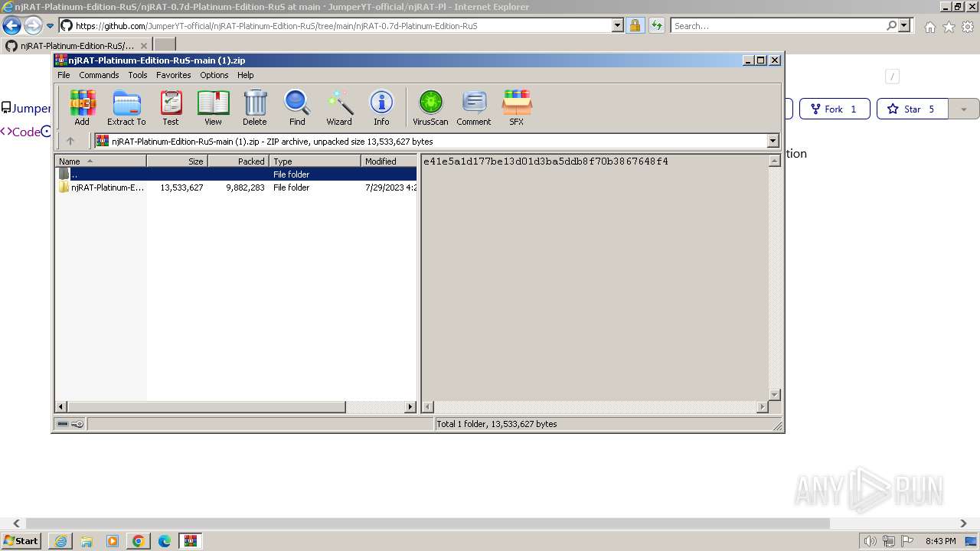This screenshot has width=980, height=551.
Task: Open the Tools menu in WinRAR
Action: click(138, 75)
